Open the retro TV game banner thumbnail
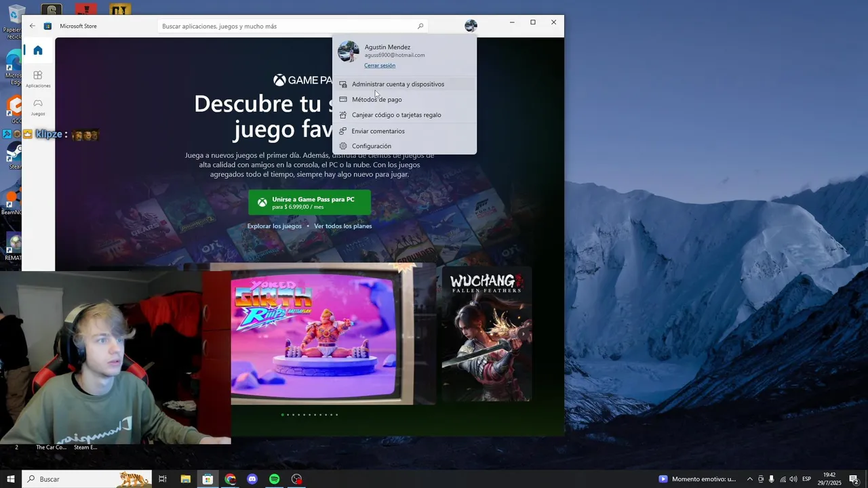Image resolution: width=868 pixels, height=488 pixels. (x=323, y=335)
